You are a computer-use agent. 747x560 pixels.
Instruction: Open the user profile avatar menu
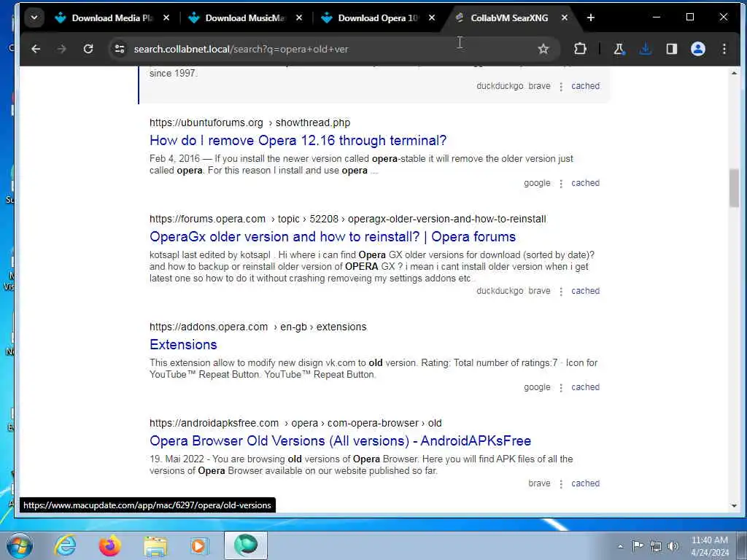(x=698, y=49)
